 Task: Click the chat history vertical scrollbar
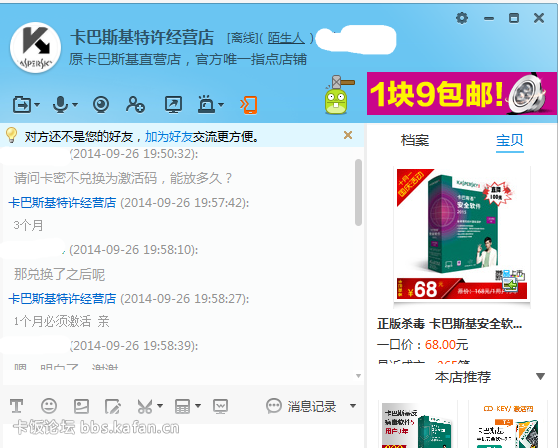coord(358,193)
